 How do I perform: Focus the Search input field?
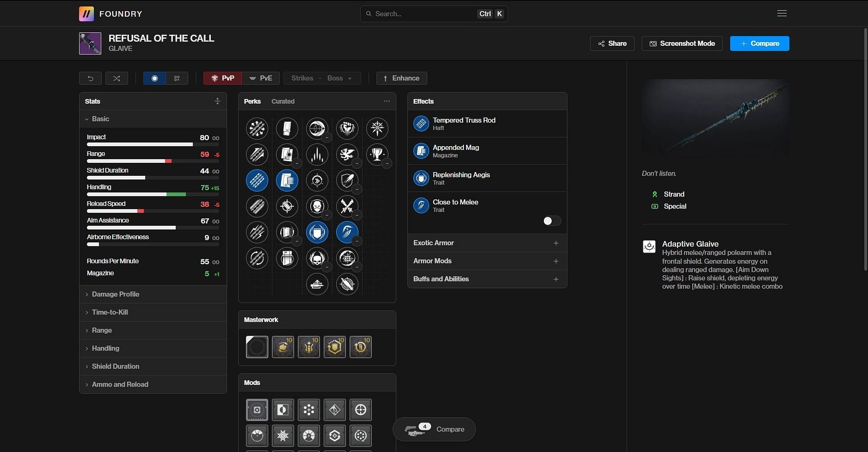(x=434, y=14)
